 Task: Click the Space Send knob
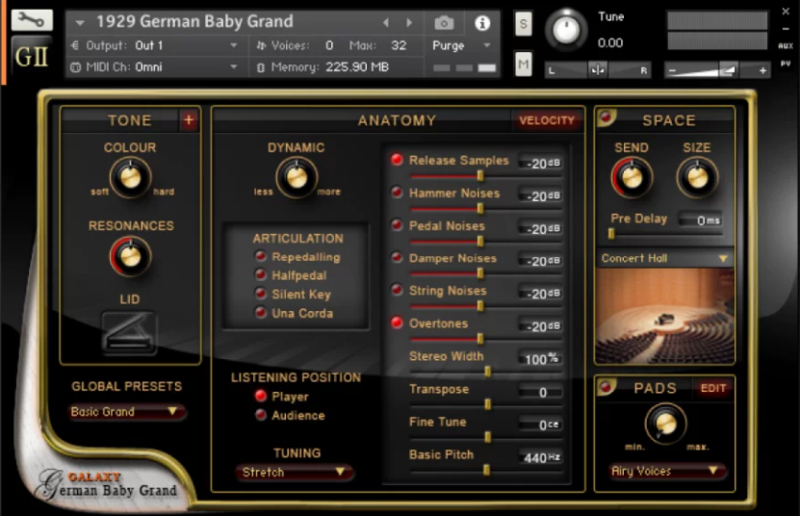tap(632, 178)
